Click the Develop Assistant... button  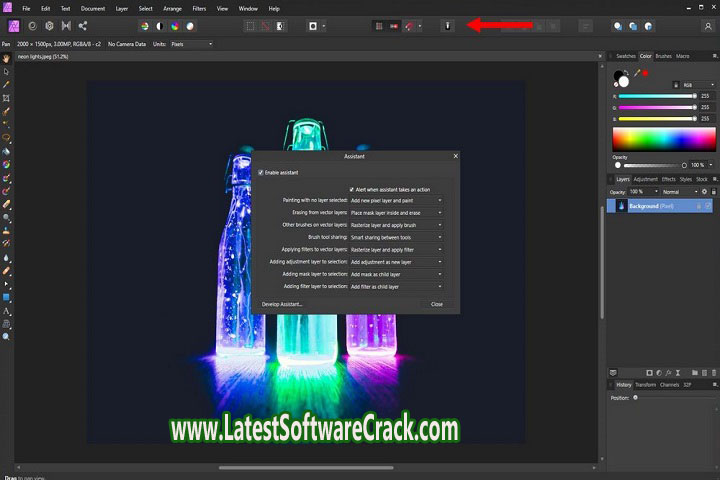(282, 304)
